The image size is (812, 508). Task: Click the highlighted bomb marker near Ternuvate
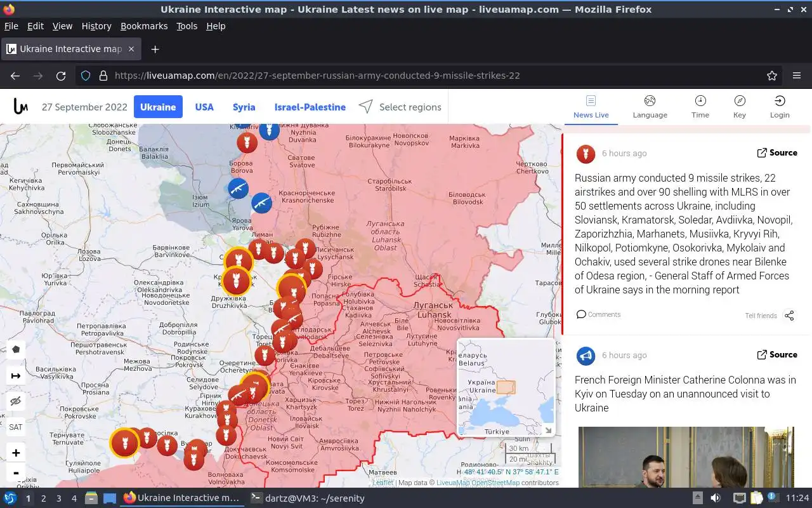[124, 443]
